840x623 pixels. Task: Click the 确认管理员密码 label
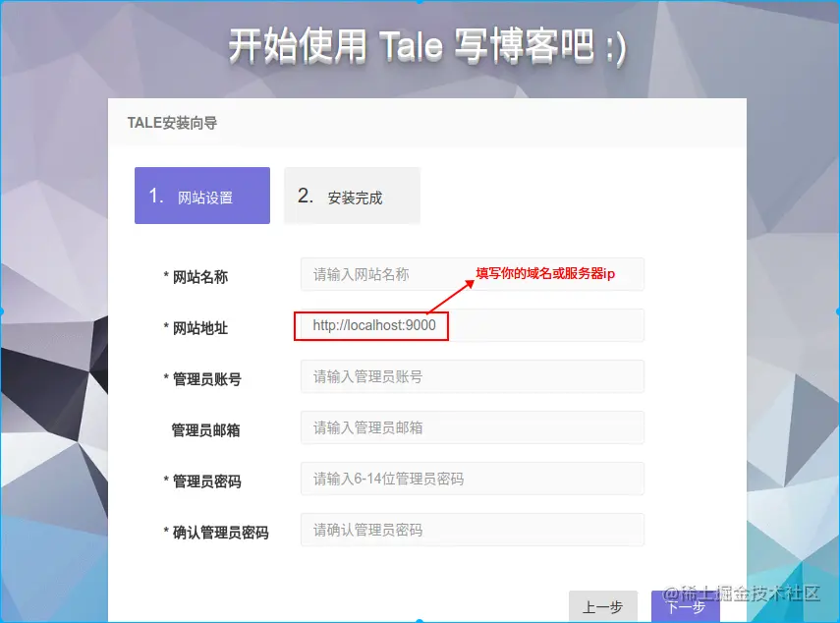220,533
